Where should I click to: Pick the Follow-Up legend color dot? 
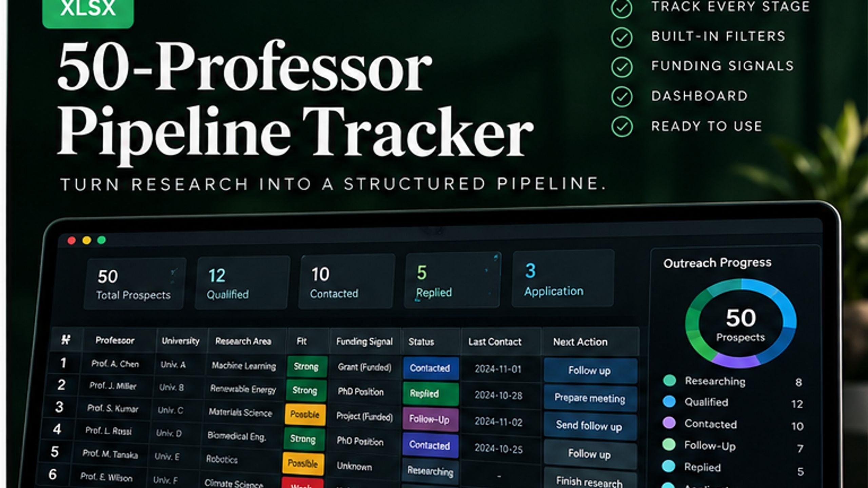tap(669, 444)
